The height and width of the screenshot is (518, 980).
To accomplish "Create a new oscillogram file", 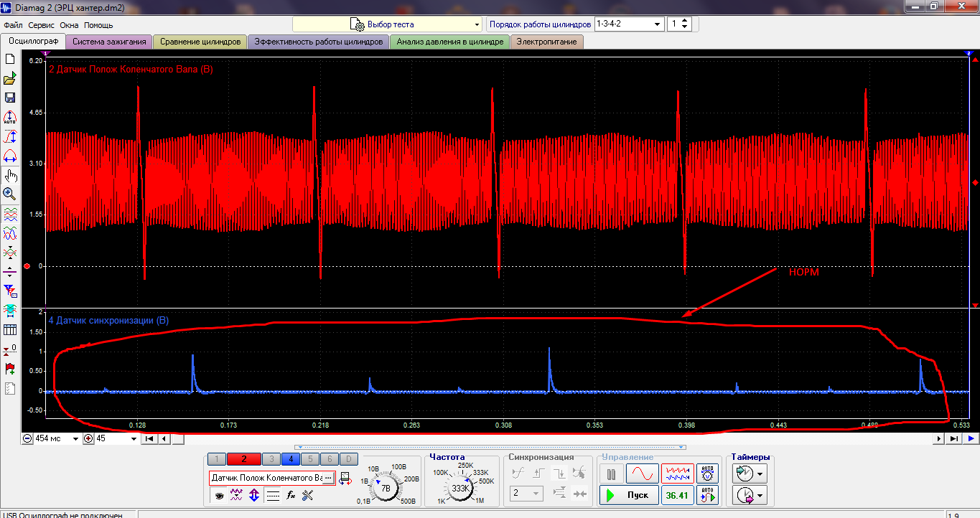I will [10, 59].
